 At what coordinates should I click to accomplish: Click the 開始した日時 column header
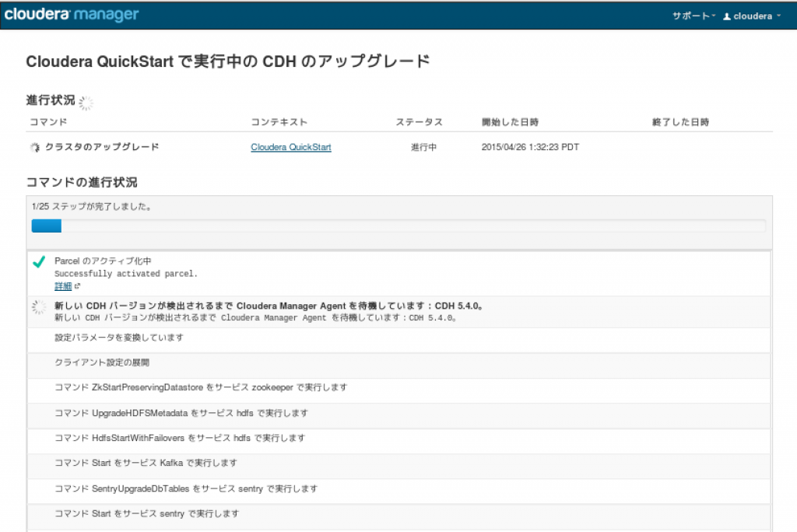click(510, 122)
